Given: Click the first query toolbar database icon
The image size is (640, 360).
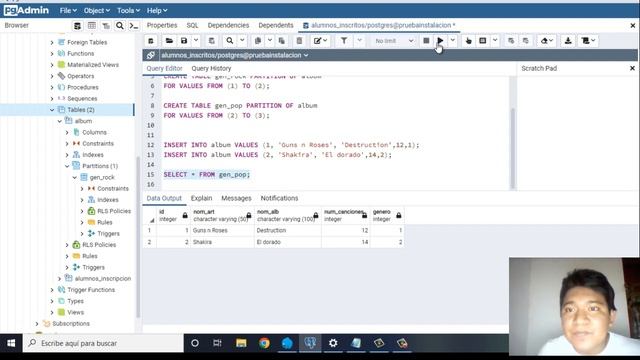Looking at the screenshot, I should coord(151,41).
